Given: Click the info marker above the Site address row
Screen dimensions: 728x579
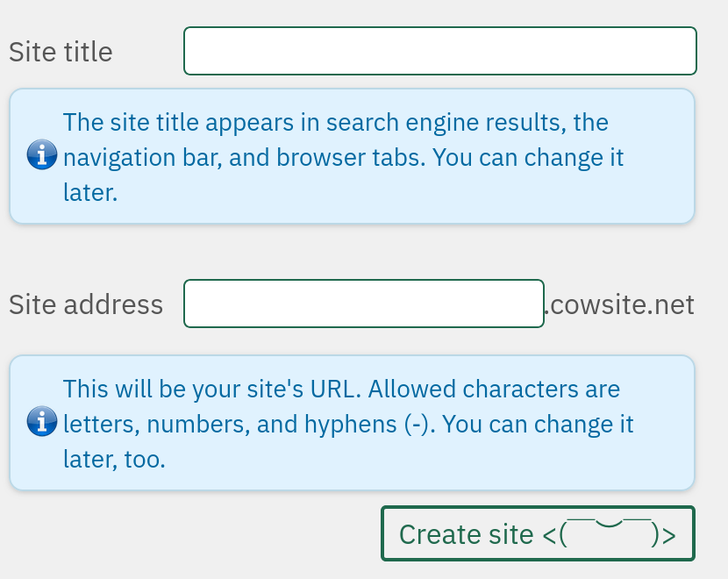Looking at the screenshot, I should 41,156.
